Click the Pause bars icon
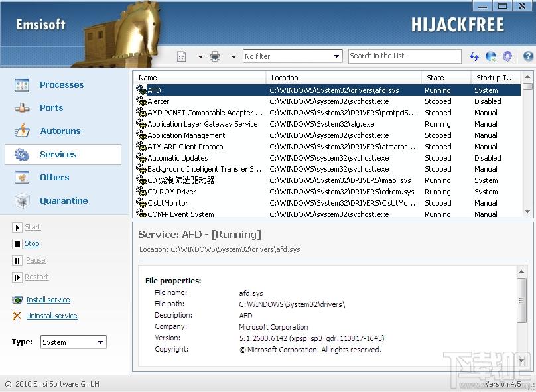 pos(17,261)
